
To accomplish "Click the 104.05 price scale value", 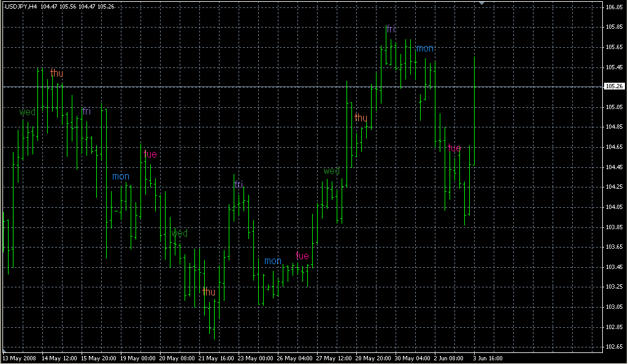I will [614, 207].
